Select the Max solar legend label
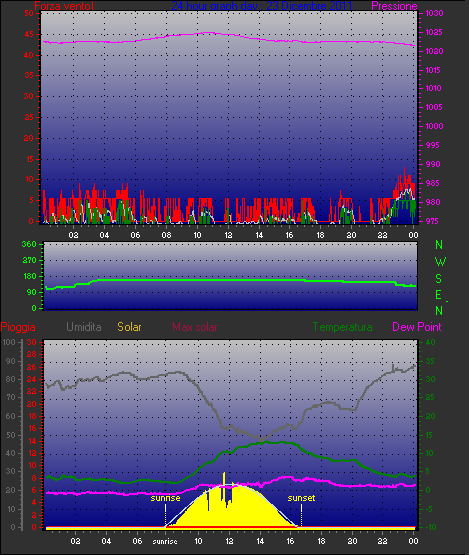469x555 pixels. [195, 327]
